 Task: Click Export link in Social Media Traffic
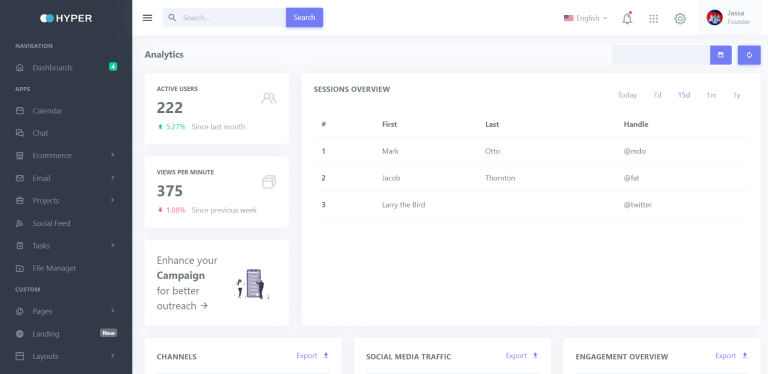(x=516, y=356)
